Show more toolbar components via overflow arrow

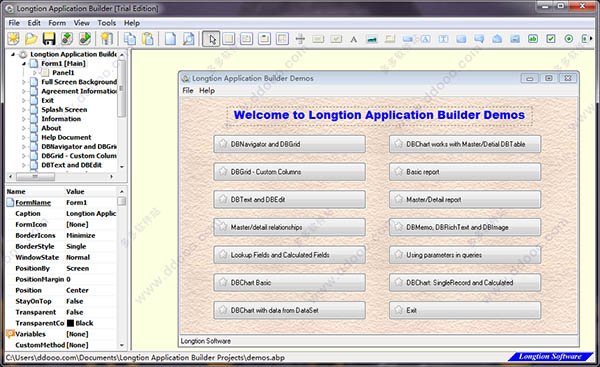(x=592, y=39)
